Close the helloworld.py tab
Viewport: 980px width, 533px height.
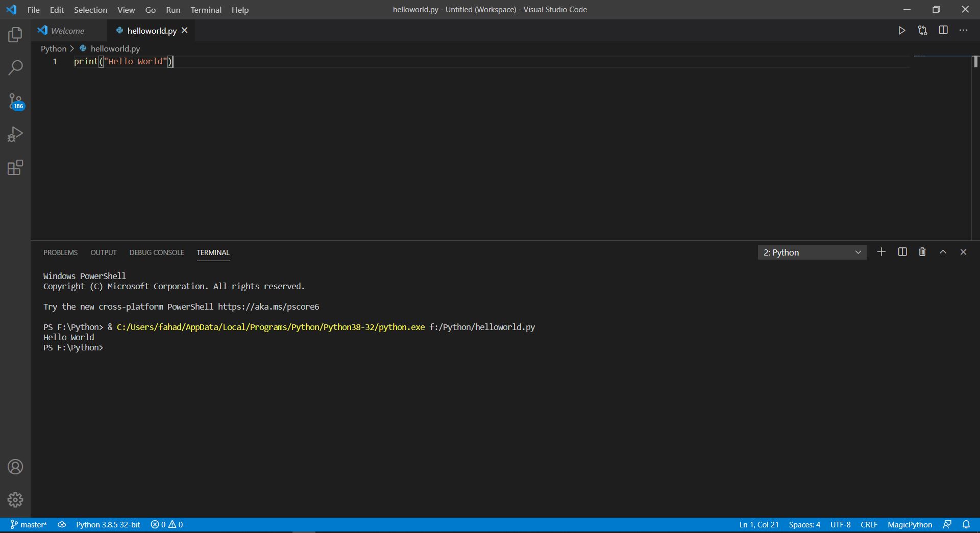click(x=185, y=31)
